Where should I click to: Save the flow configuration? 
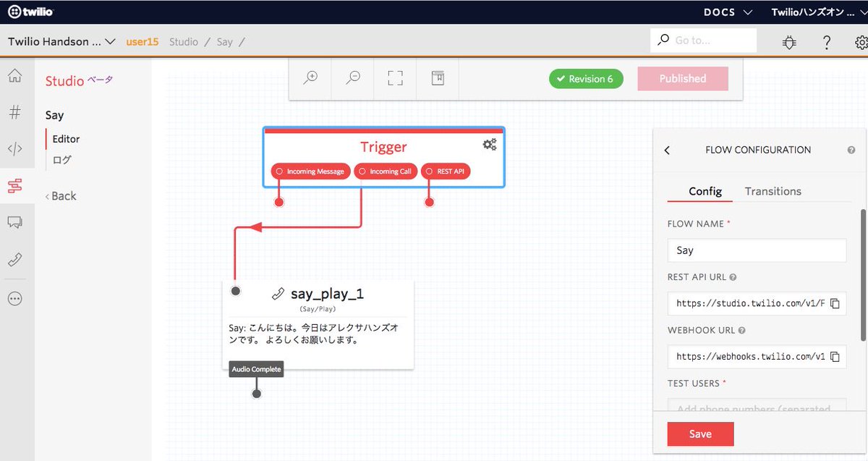click(x=700, y=434)
